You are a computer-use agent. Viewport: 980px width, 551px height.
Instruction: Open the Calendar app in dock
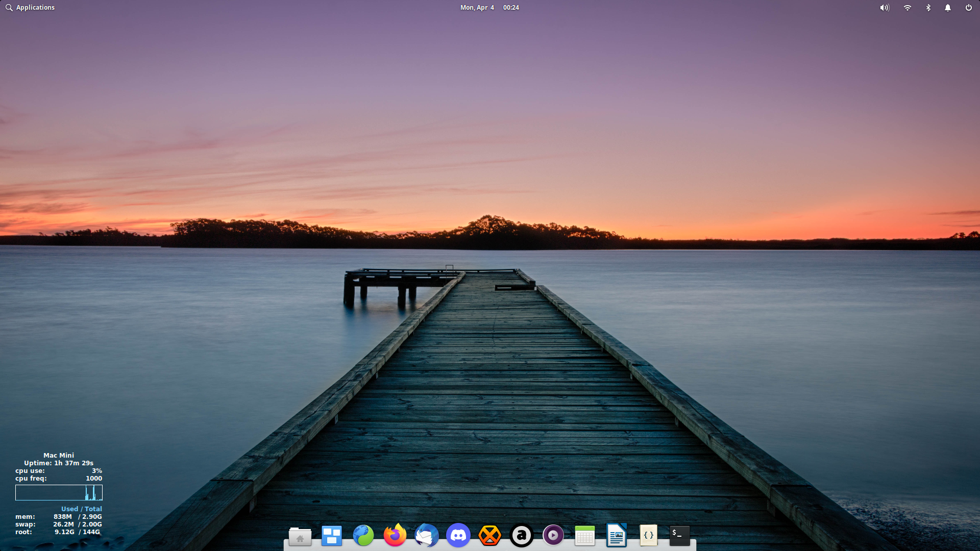click(x=585, y=536)
